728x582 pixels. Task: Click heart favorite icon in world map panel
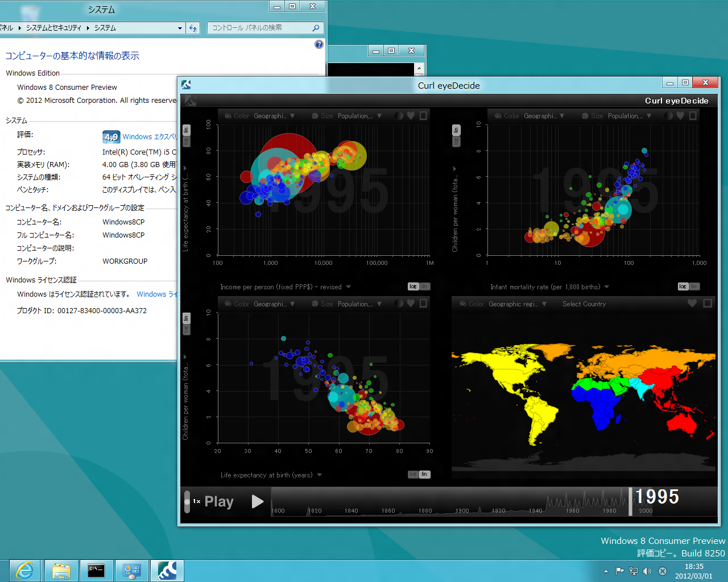click(x=692, y=304)
